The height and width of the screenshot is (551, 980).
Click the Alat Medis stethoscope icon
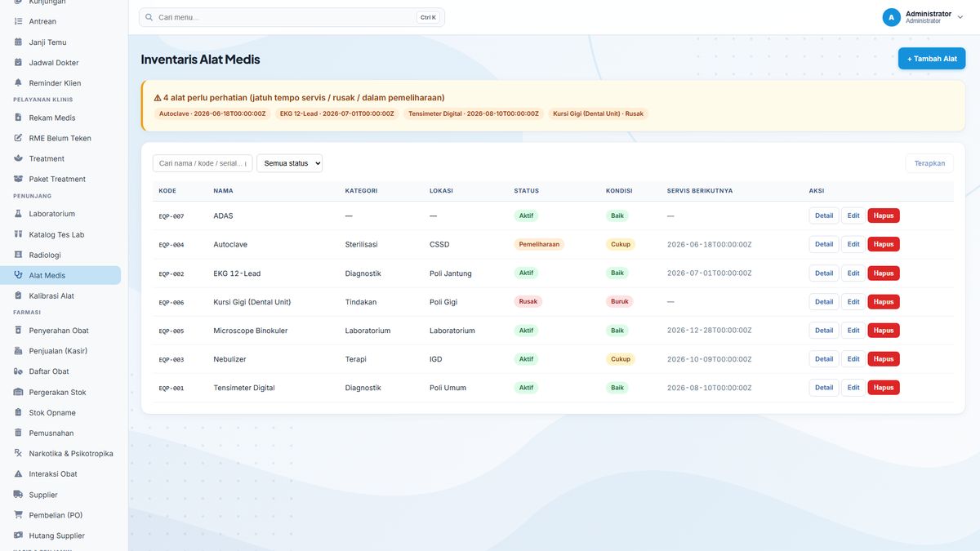(19, 275)
